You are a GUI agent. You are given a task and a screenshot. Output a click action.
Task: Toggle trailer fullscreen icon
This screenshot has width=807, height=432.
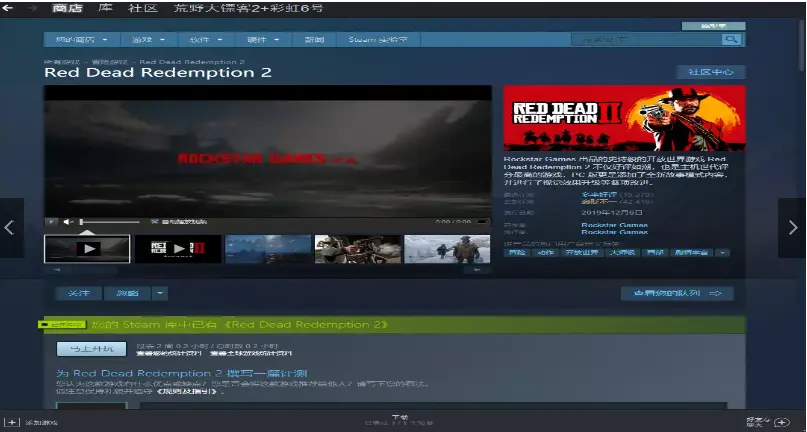pyautogui.click(x=482, y=222)
